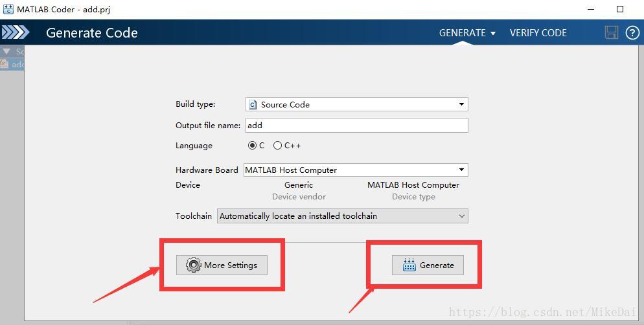Click the gear icon for More Settings
The width and height of the screenshot is (644, 325).
(x=193, y=265)
